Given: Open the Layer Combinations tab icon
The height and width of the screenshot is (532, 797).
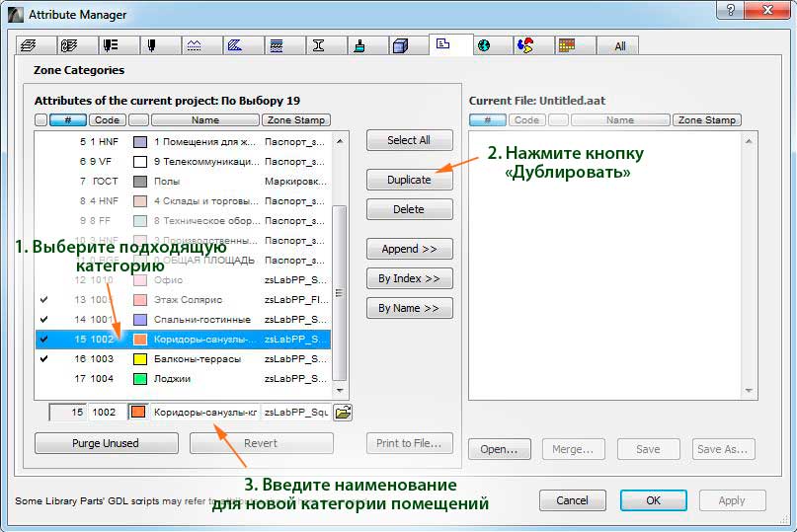Looking at the screenshot, I should (x=70, y=45).
